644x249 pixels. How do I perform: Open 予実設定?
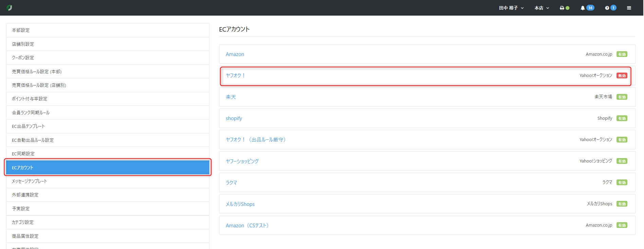point(108,209)
